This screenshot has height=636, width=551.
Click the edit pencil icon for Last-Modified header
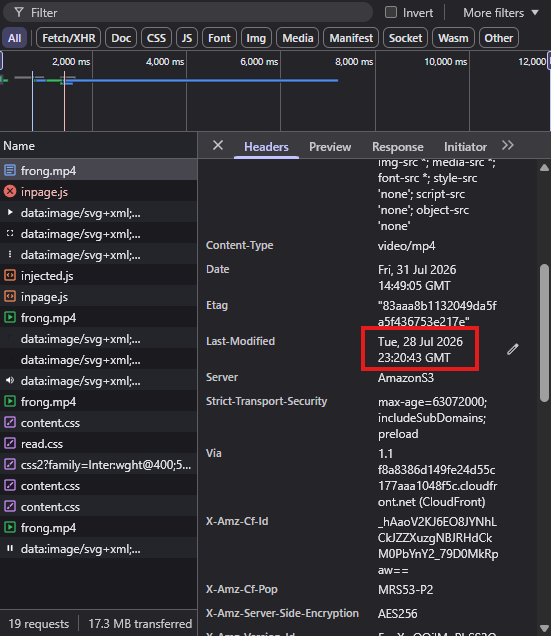click(x=512, y=349)
